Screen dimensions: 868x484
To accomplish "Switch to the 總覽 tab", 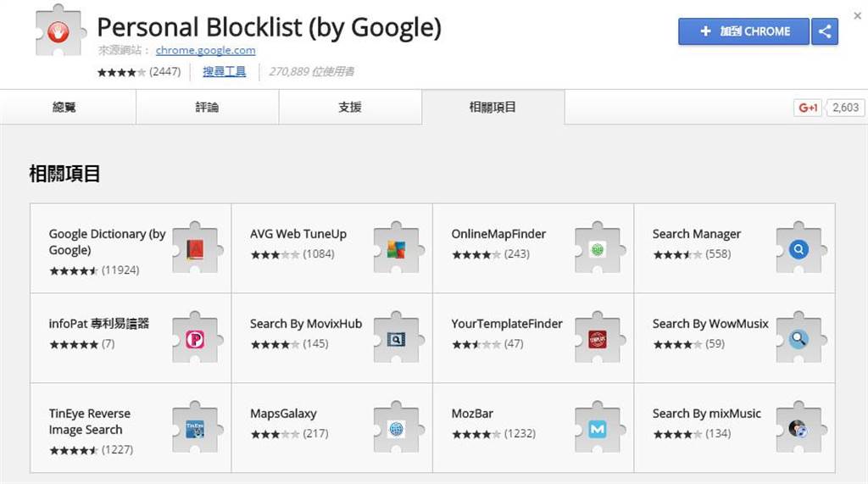I will click(x=64, y=108).
